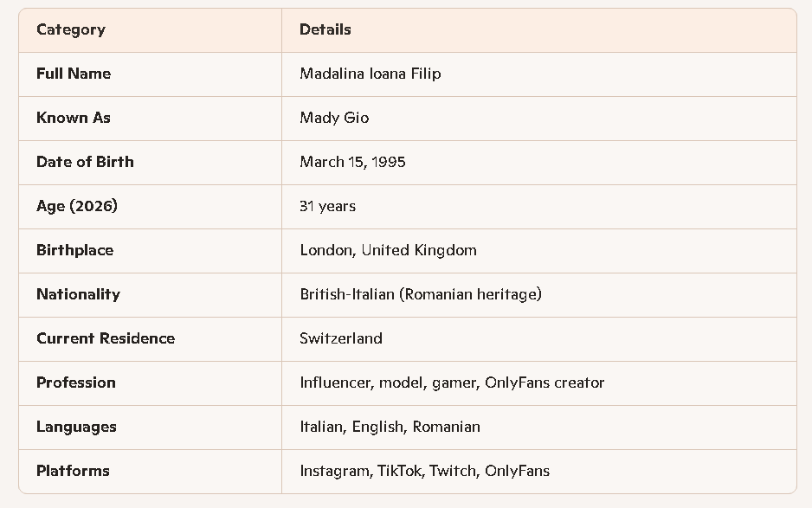The height and width of the screenshot is (508, 812).
Task: Click the name Madalina Ioana Filip
Action: [x=371, y=74]
